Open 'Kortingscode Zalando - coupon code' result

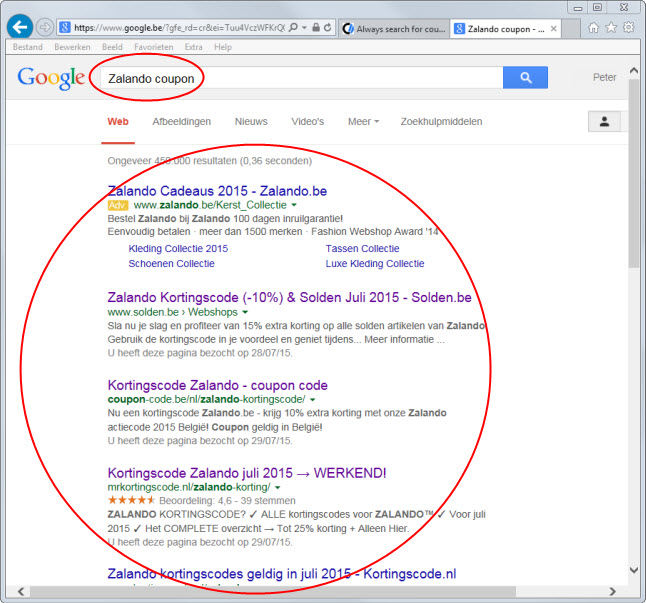218,385
